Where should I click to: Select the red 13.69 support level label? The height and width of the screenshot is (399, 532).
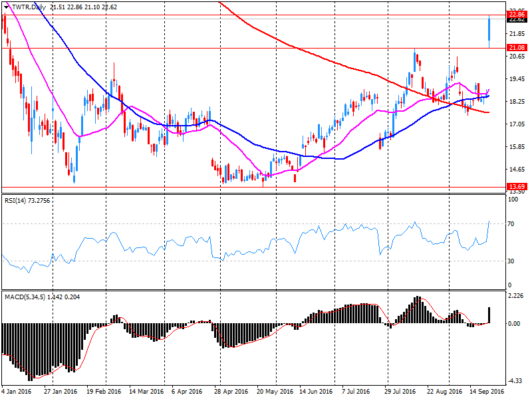[517, 187]
